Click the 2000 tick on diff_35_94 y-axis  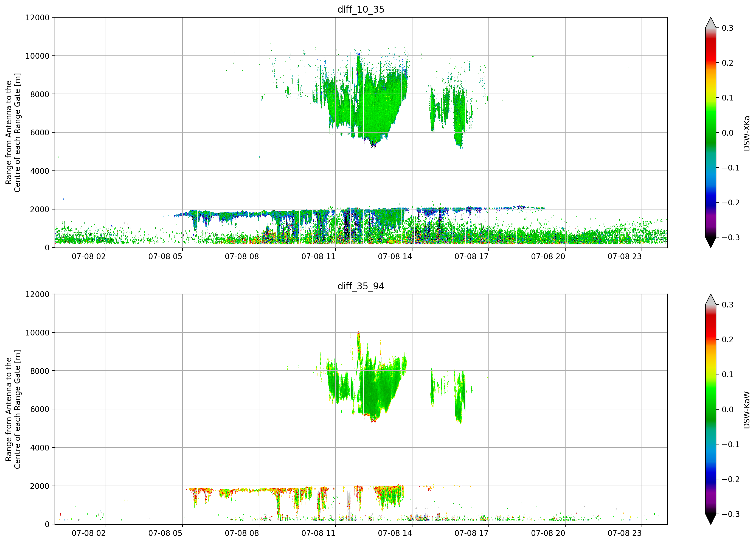tap(40, 486)
